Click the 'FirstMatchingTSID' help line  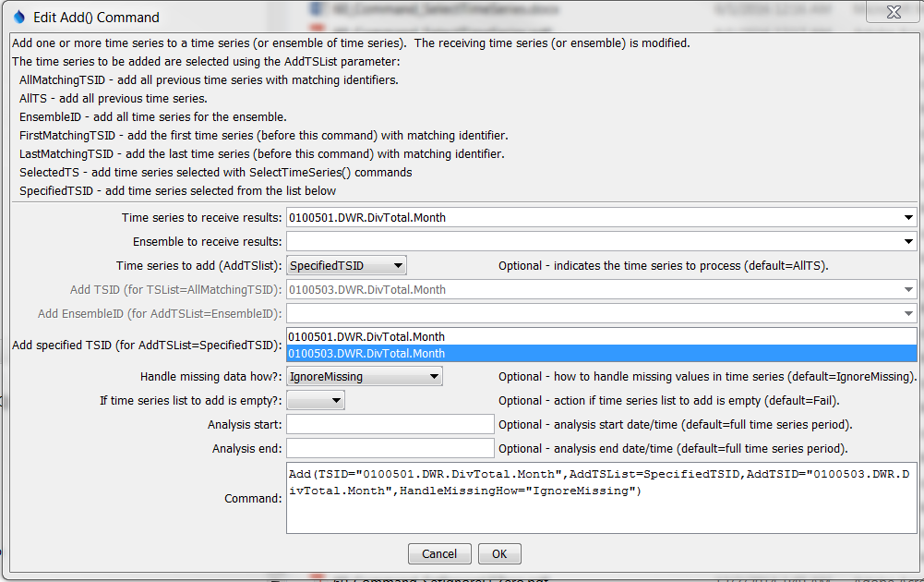tap(263, 136)
